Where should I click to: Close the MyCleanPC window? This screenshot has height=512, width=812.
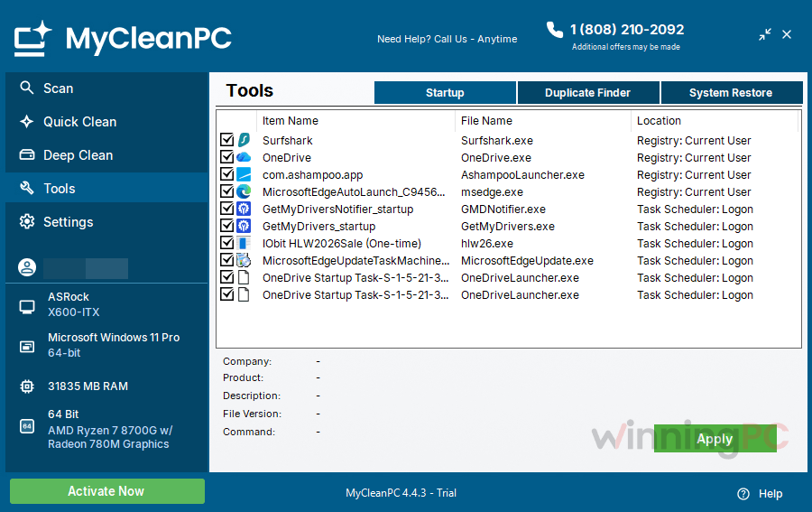[x=787, y=34]
